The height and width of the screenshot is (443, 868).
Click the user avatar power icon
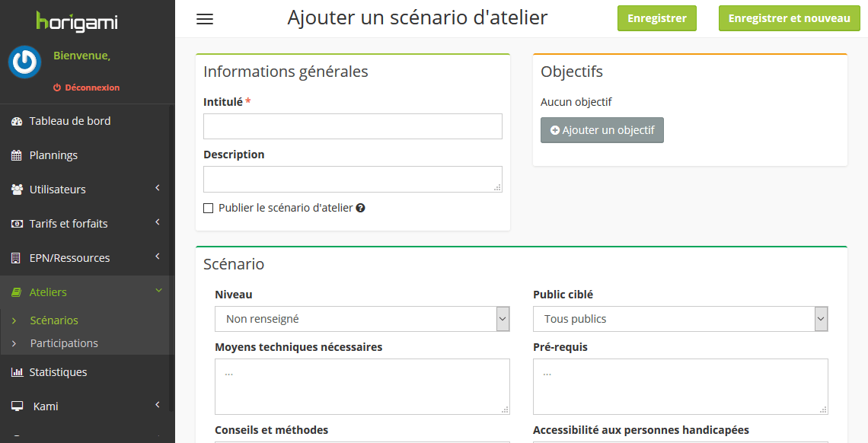tap(25, 62)
